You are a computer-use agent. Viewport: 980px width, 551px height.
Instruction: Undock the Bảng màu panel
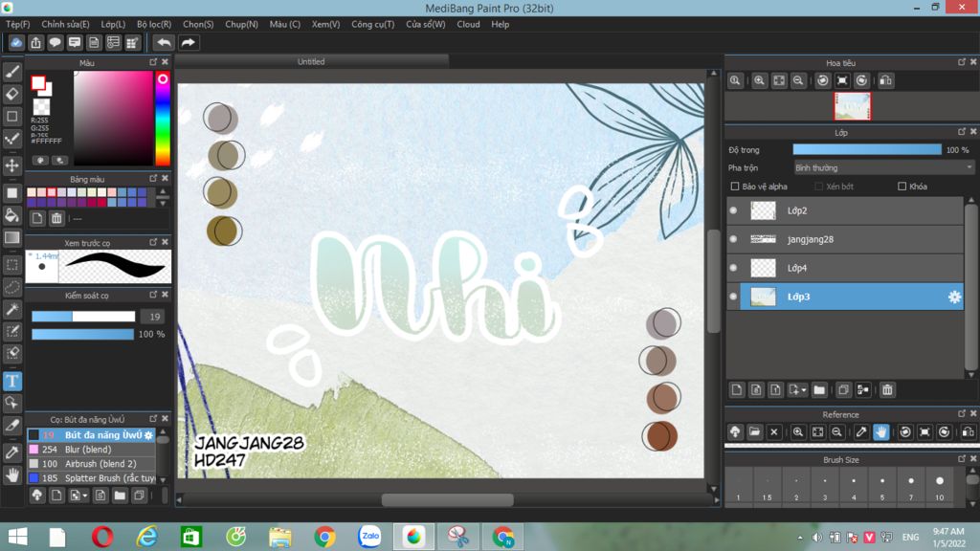click(153, 179)
